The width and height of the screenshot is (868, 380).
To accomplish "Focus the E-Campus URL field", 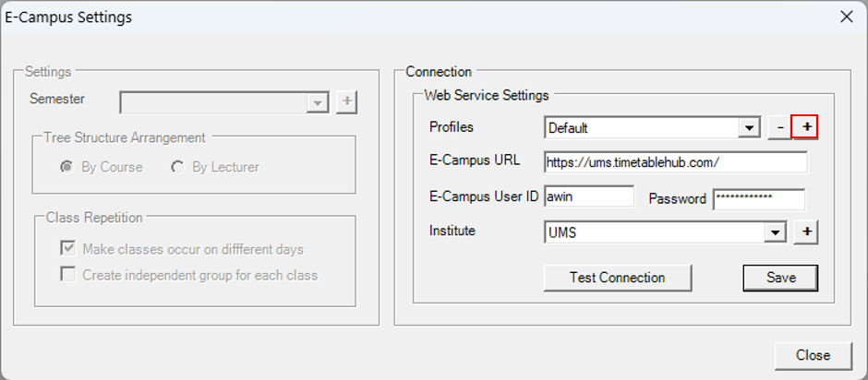I will (675, 162).
